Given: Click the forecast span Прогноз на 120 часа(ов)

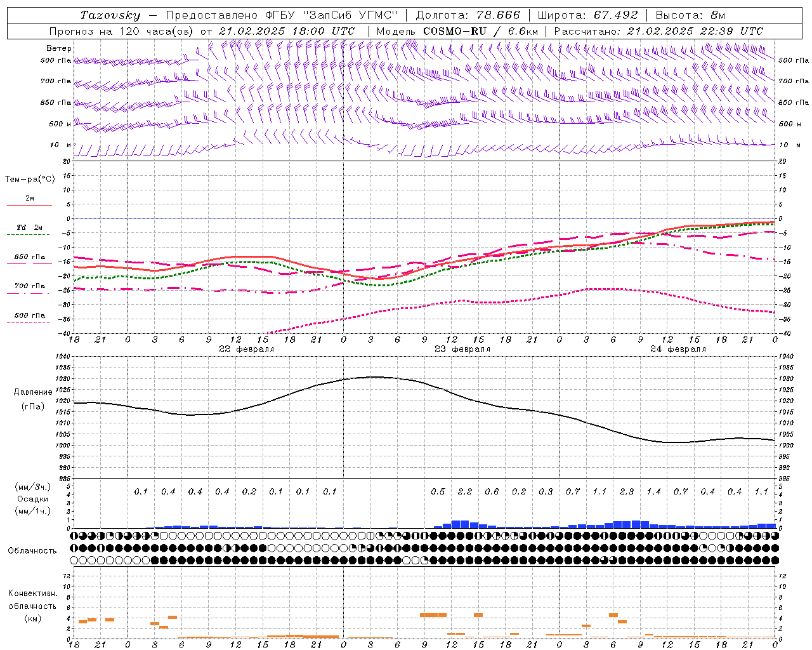Looking at the screenshot, I should 122,31.
